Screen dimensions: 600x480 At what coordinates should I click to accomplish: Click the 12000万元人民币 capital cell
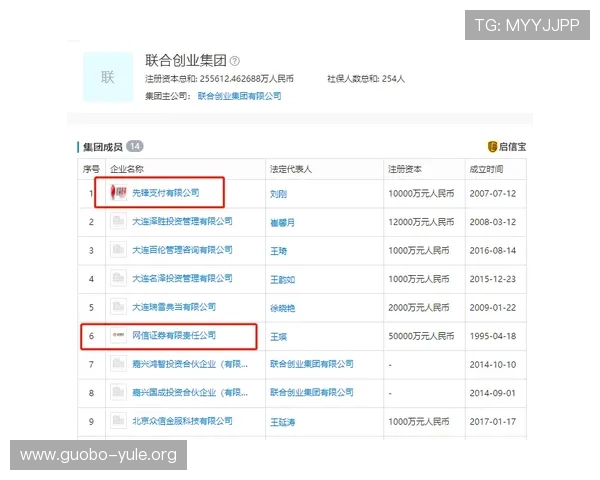tap(421, 222)
